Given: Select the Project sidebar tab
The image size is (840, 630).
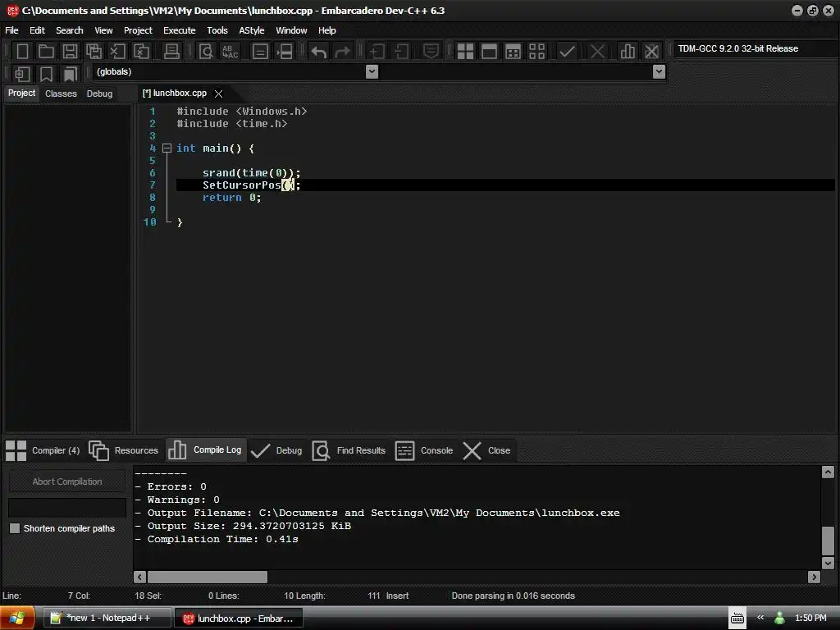Looking at the screenshot, I should pos(21,94).
